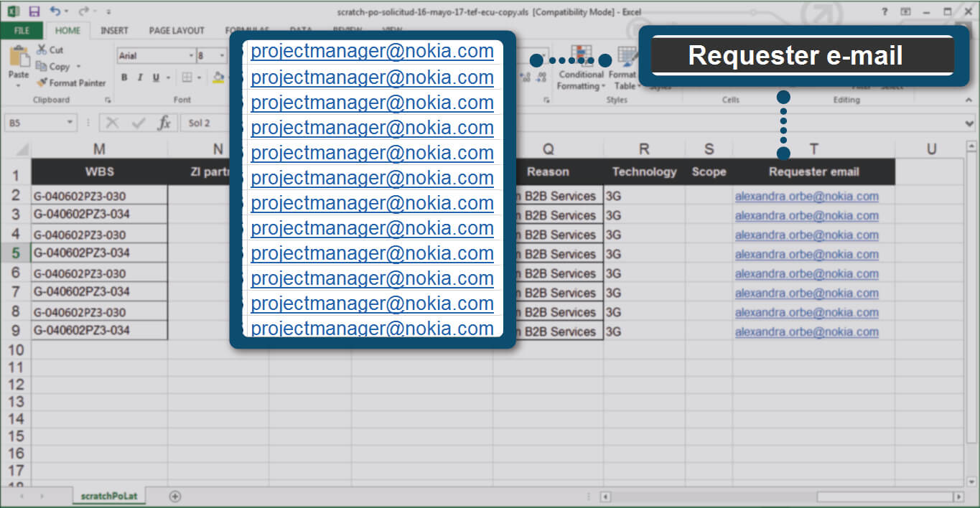Select the scratchPoLat sheet tab
The width and height of the screenshot is (980, 508).
109,496
